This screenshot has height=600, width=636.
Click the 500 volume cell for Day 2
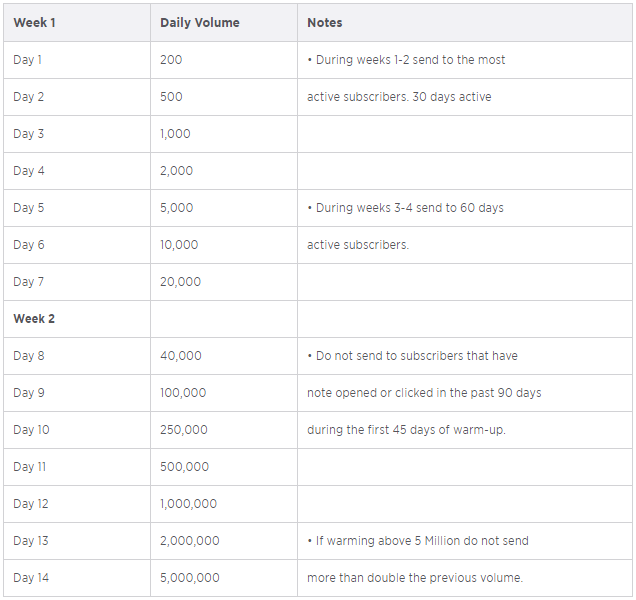coord(171,97)
